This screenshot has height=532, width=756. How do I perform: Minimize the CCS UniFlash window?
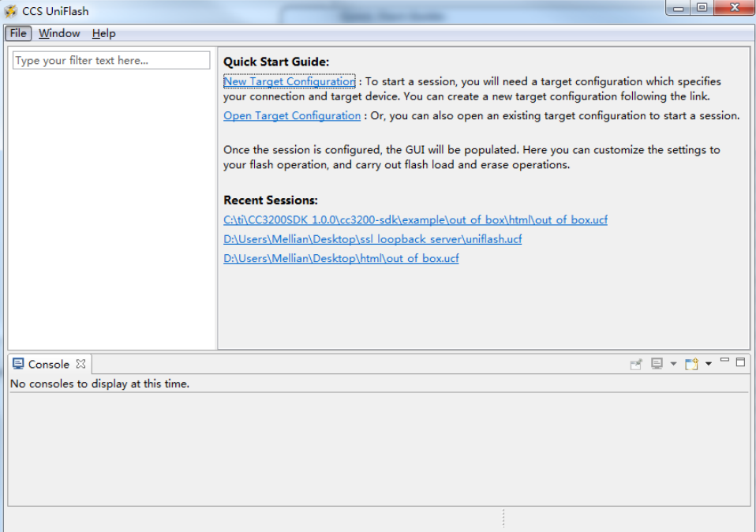point(679,8)
